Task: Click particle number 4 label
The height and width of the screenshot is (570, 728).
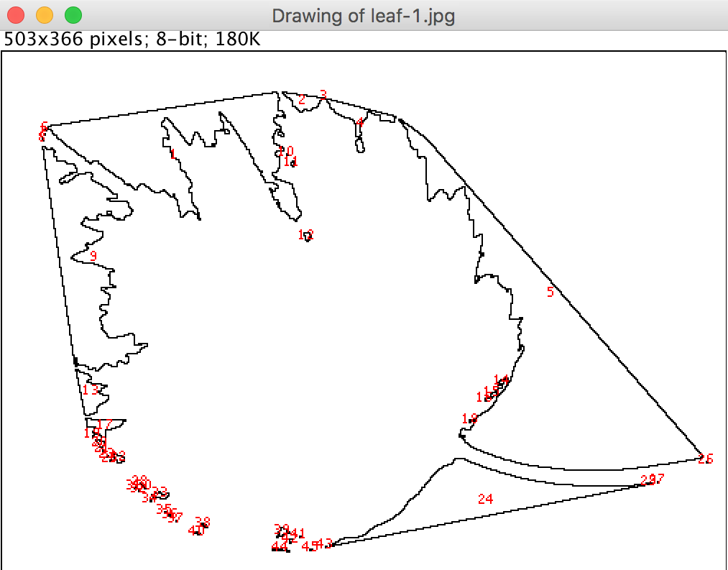Action: (x=360, y=122)
